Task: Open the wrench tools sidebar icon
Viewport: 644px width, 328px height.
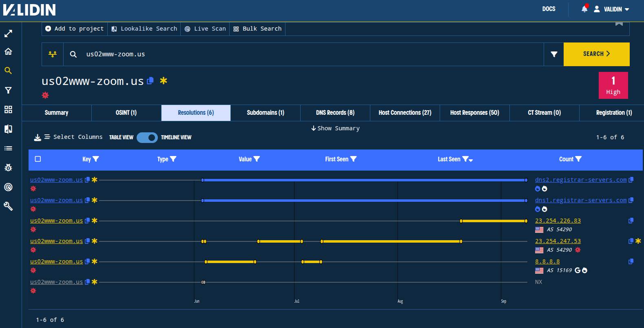Action: [8, 206]
